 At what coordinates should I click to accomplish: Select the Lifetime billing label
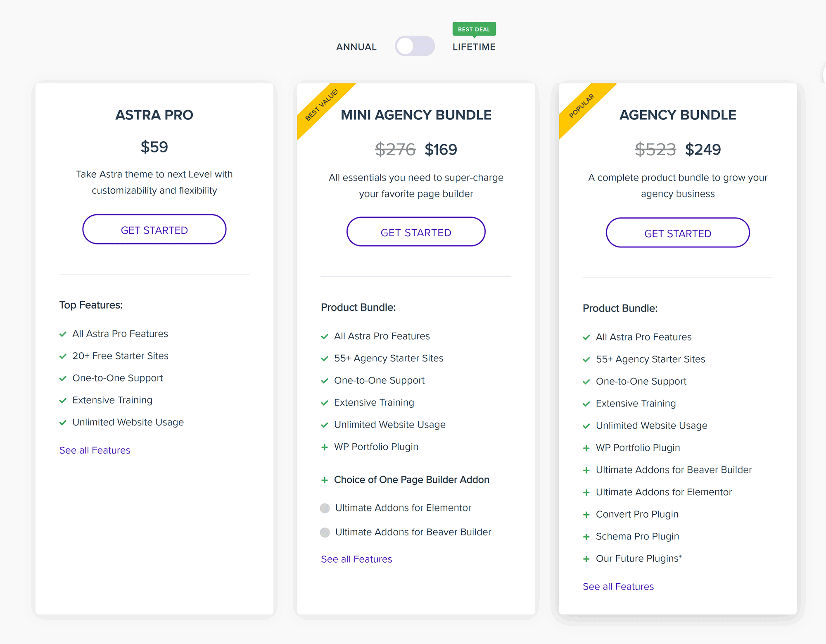(x=474, y=47)
